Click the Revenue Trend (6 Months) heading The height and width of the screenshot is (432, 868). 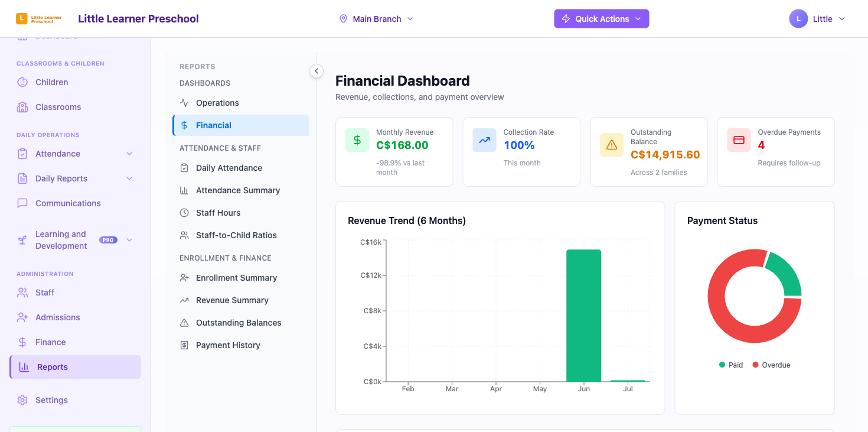407,220
